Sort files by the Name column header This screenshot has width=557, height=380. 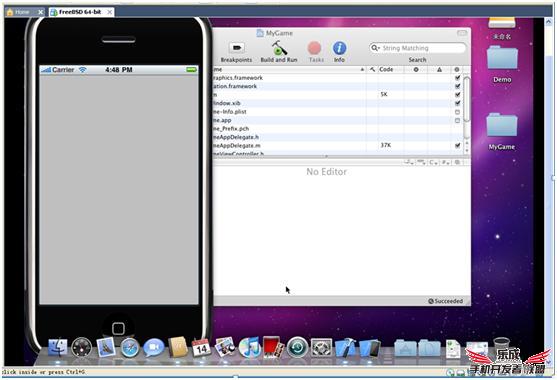289,70
